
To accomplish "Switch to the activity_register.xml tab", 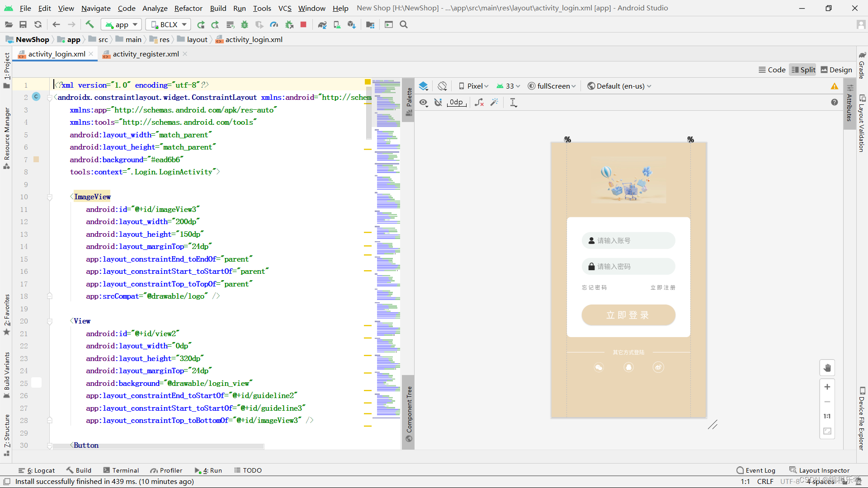I will click(x=146, y=54).
